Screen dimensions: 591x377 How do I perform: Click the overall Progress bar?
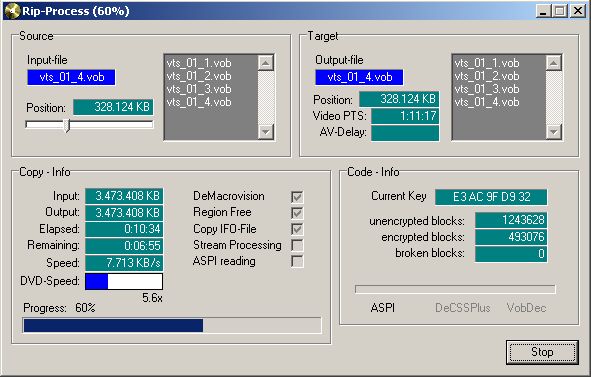click(172, 326)
